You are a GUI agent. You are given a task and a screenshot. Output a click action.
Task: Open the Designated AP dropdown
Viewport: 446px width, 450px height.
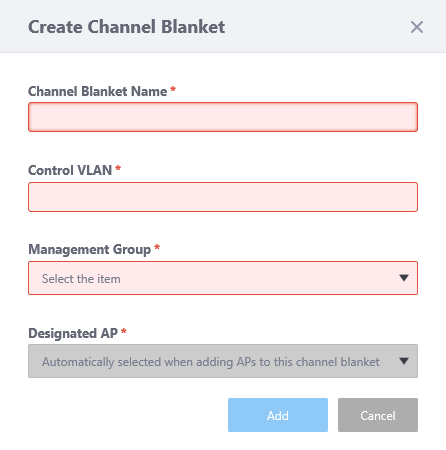(x=223, y=361)
